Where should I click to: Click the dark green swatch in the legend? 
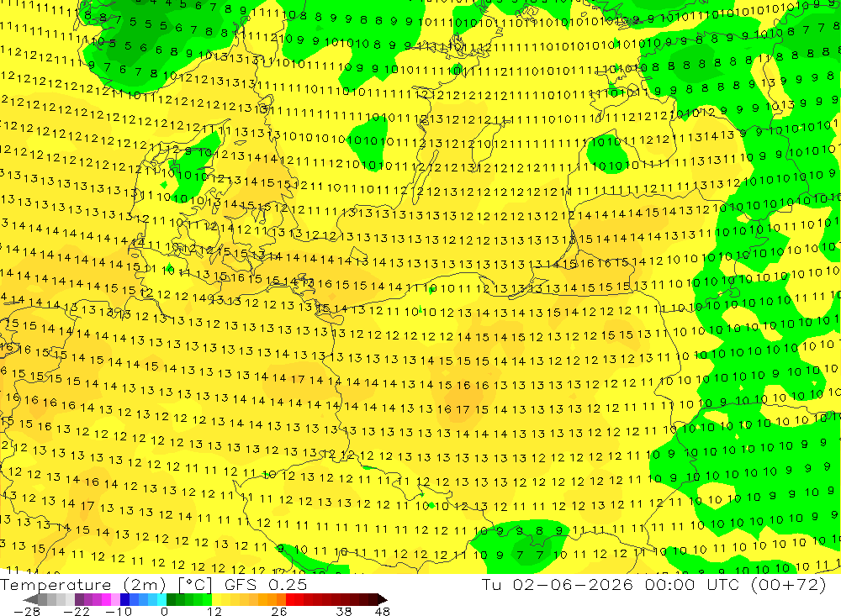click(171, 599)
